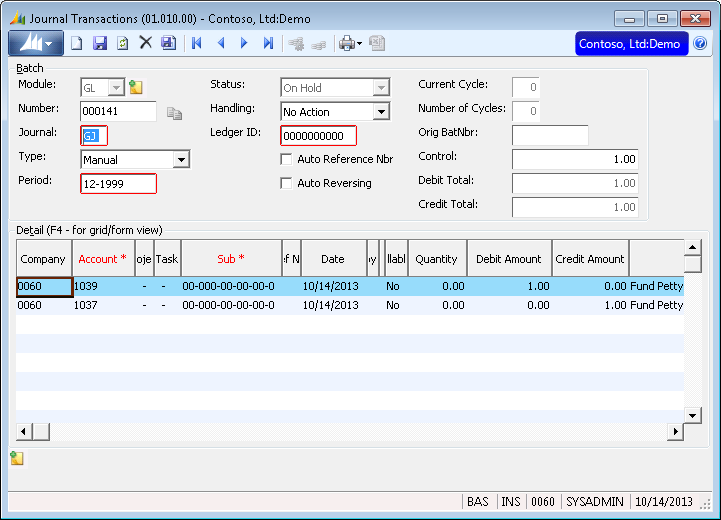Click the grid scroll right arrow
Image resolution: width=721 pixels, height=520 pixels.
675,432
